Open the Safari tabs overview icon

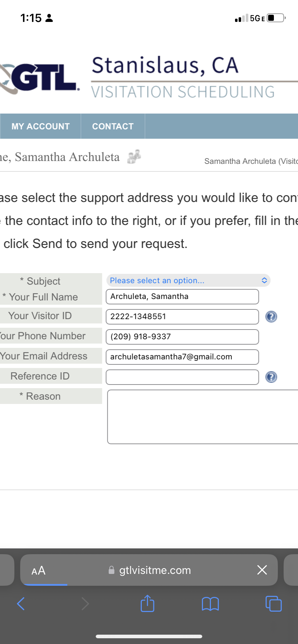pos(274,603)
